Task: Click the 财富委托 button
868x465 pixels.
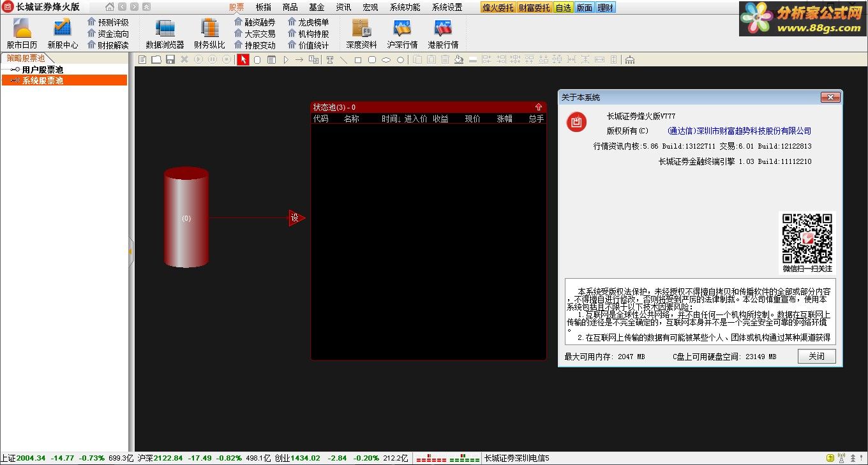Action: [534, 8]
